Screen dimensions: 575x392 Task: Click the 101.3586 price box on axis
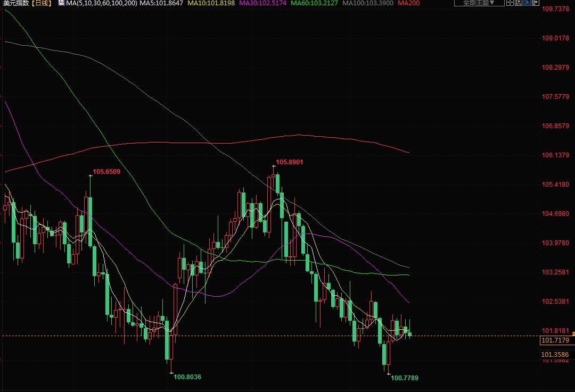tap(555, 354)
